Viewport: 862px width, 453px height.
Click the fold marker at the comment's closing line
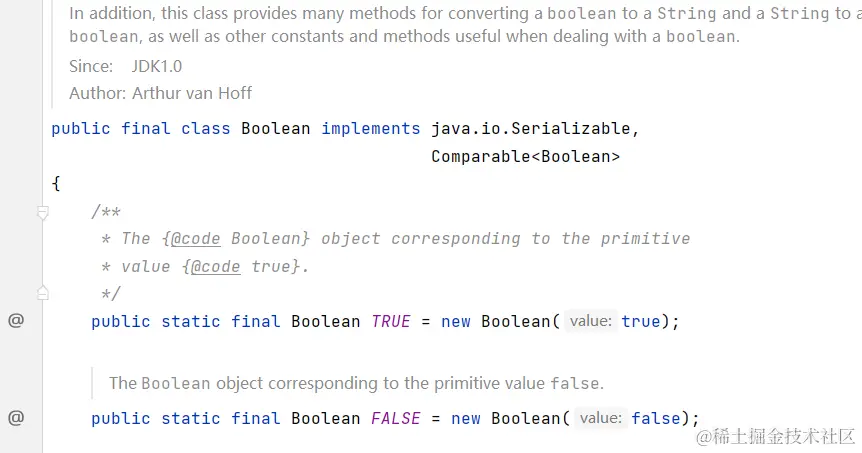point(42,293)
